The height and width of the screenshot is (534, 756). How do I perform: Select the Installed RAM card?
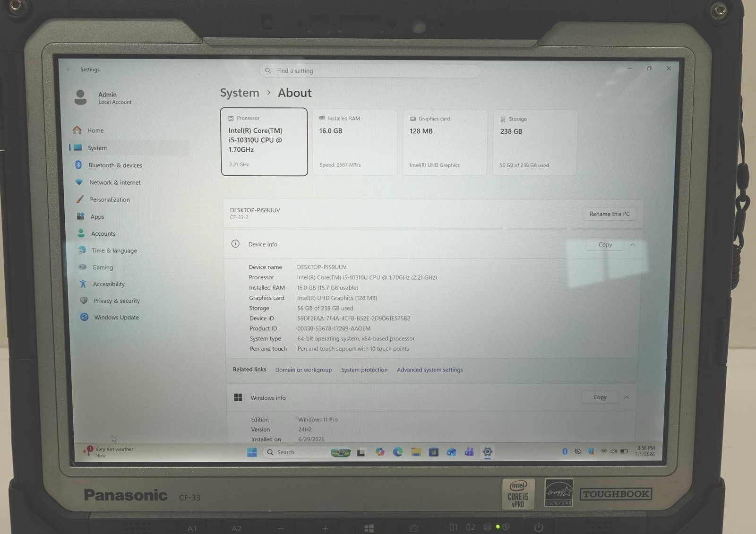(x=354, y=142)
